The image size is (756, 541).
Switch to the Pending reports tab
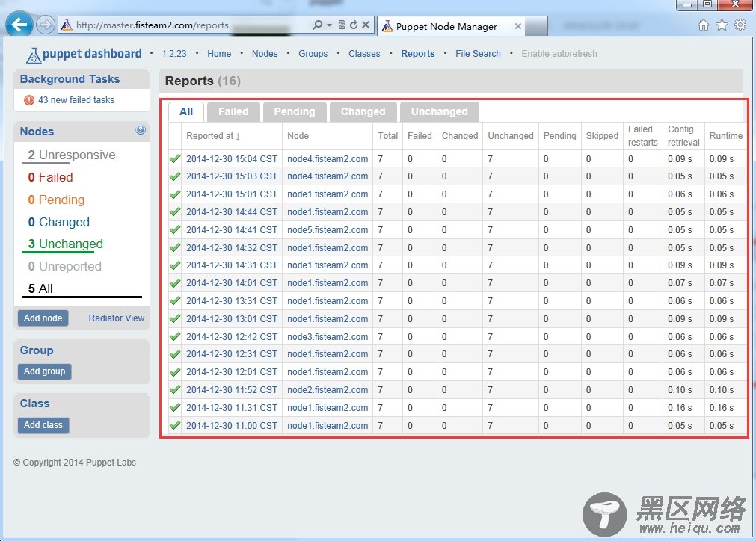[295, 112]
